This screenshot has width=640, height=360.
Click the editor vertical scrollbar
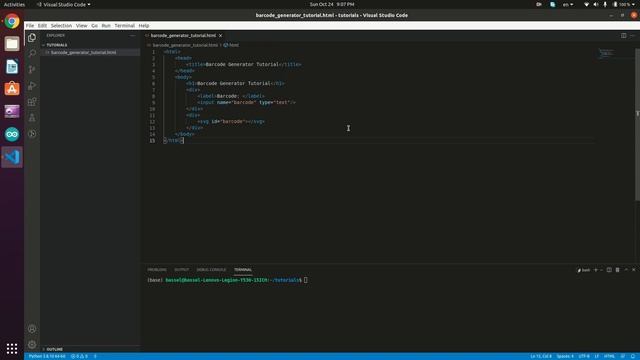637,124
